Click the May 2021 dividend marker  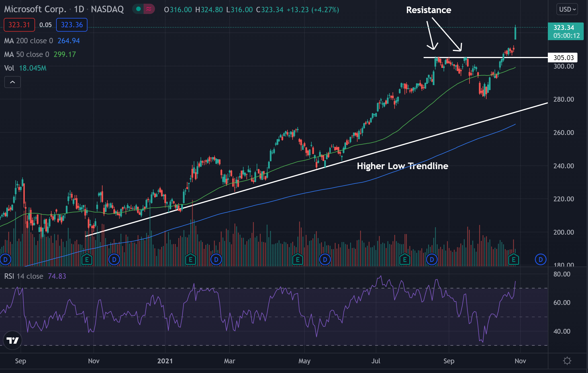(325, 259)
